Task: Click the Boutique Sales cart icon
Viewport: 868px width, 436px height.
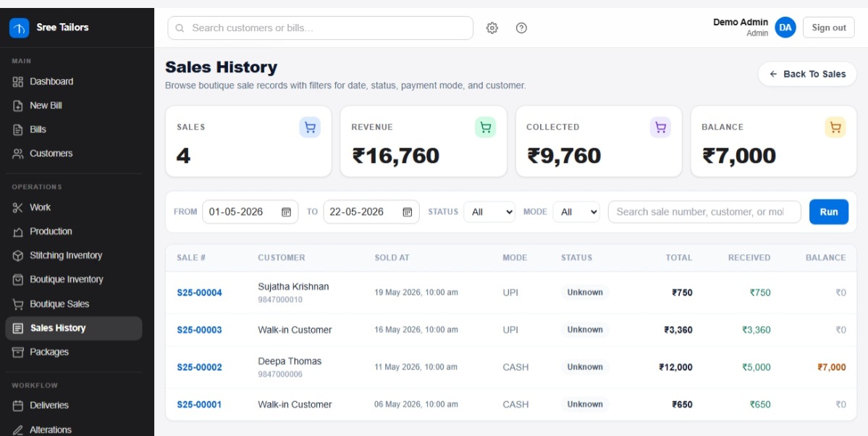Action: coord(17,304)
